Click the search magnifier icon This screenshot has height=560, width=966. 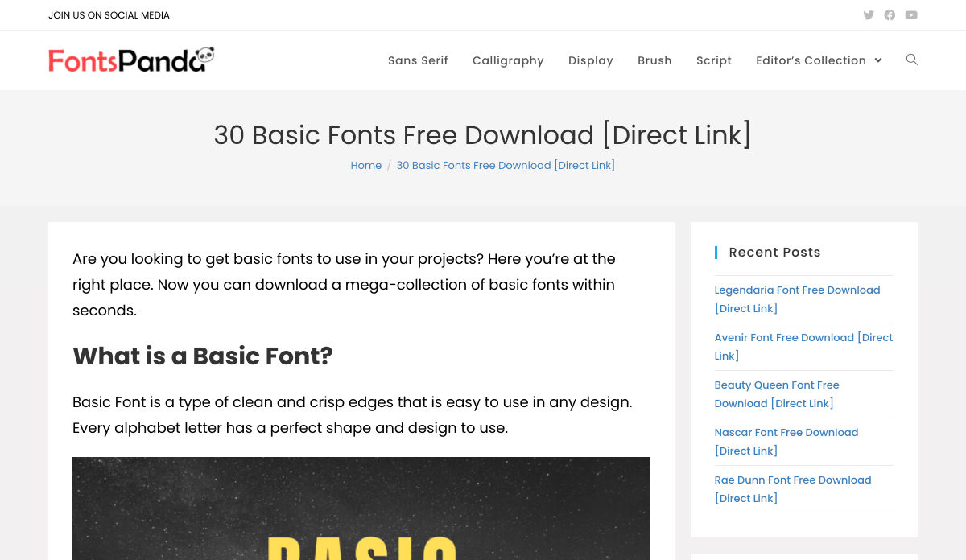[911, 60]
